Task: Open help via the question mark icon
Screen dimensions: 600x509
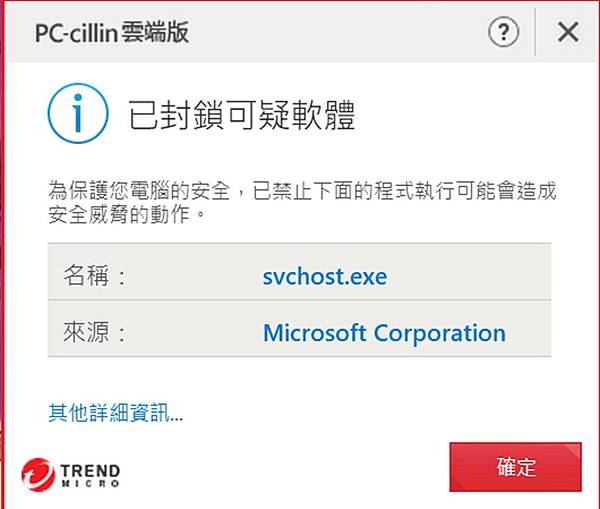Action: point(504,32)
